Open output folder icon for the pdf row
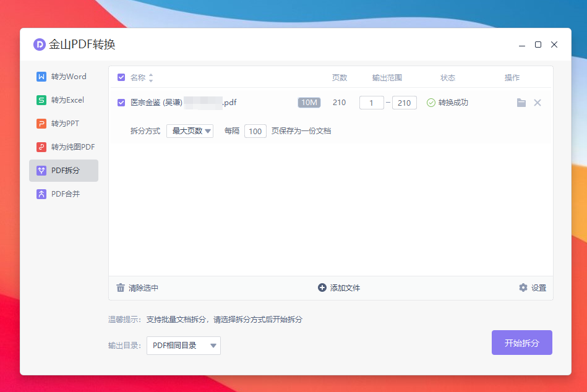 [521, 103]
